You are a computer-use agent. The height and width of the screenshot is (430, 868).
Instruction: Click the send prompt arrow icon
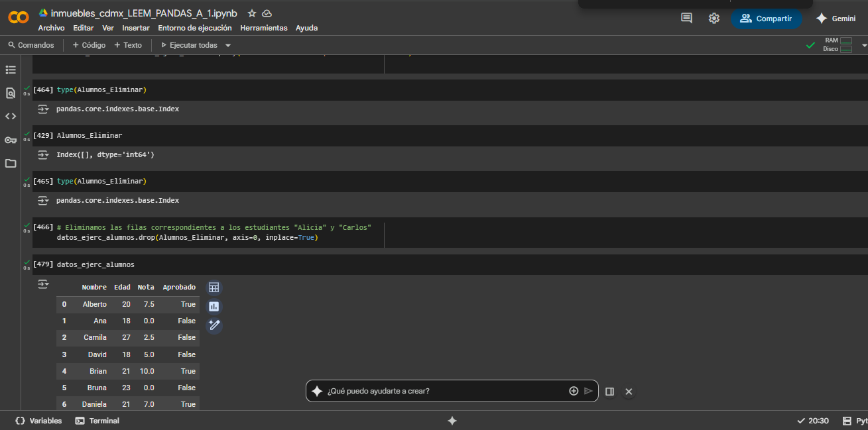point(588,391)
